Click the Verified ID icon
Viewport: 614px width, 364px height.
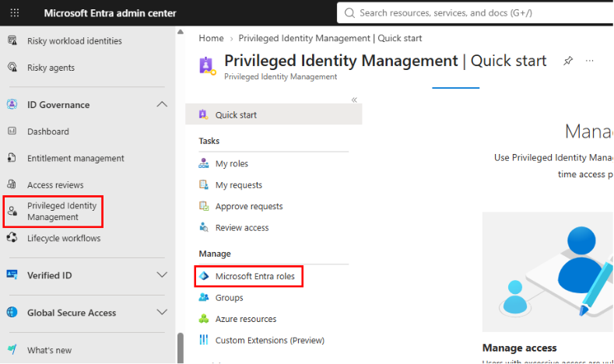pos(12,275)
